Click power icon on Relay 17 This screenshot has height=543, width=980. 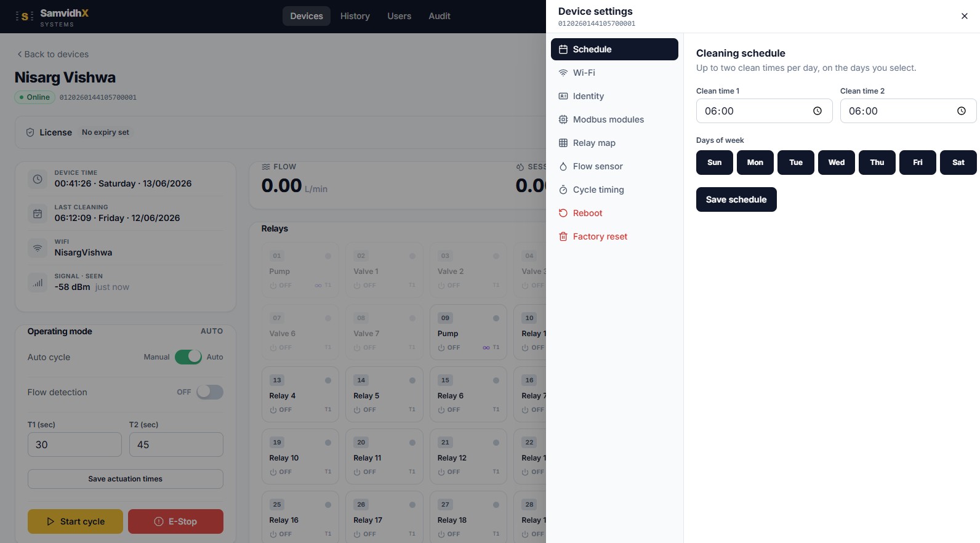point(357,534)
